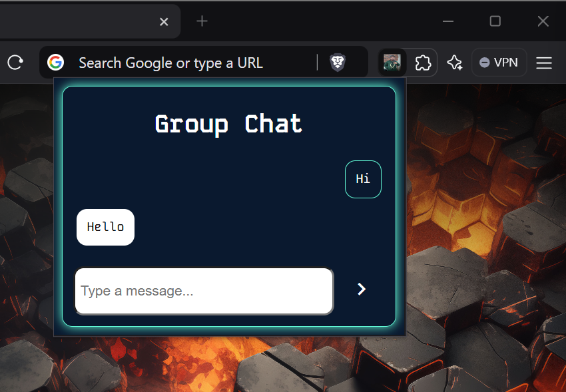Open the extensions puzzle piece menu
Image resolution: width=566 pixels, height=392 pixels.
point(423,63)
